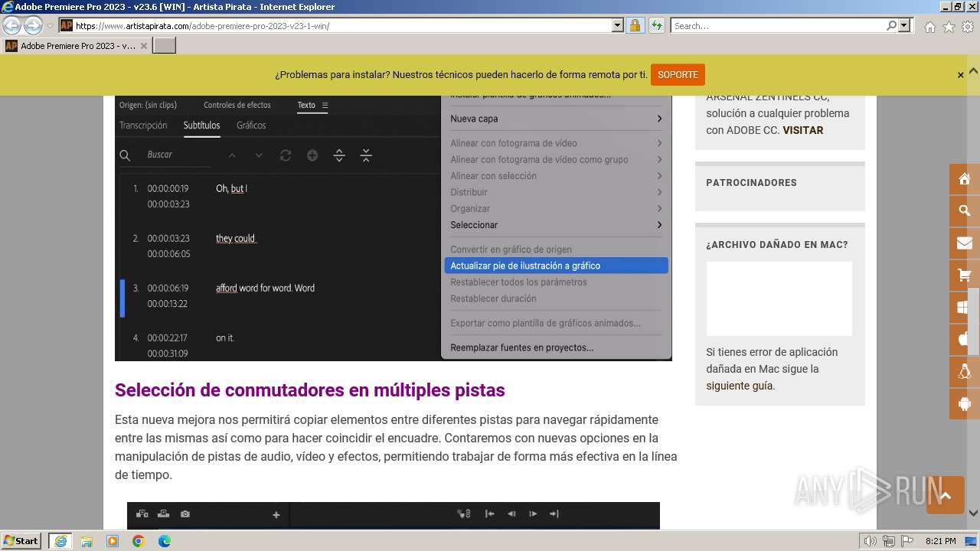The height and width of the screenshot is (551, 980).
Task: Click the white Mac error thumbnail
Action: coord(779,298)
